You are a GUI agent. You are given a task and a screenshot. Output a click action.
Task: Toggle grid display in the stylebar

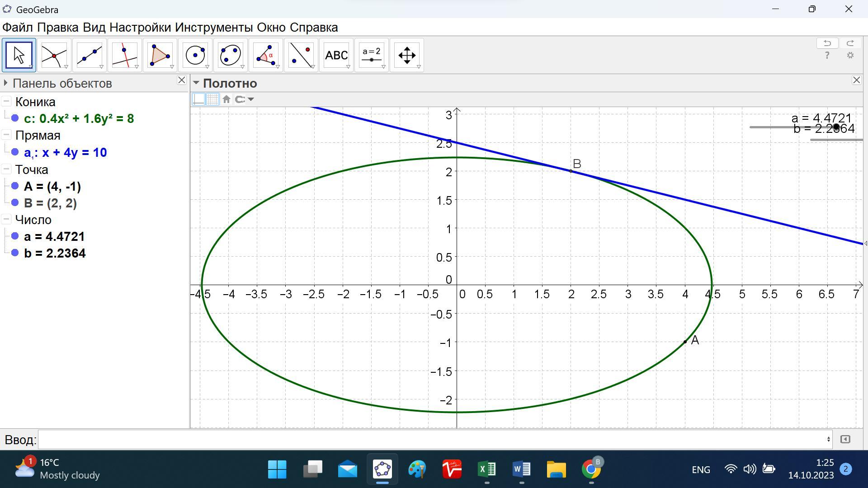point(213,99)
